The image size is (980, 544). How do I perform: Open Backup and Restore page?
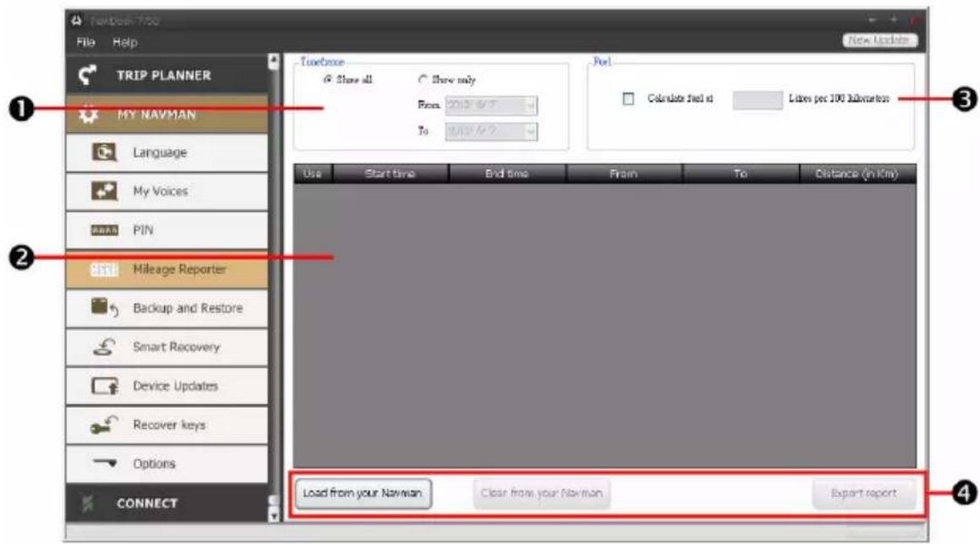(167, 308)
